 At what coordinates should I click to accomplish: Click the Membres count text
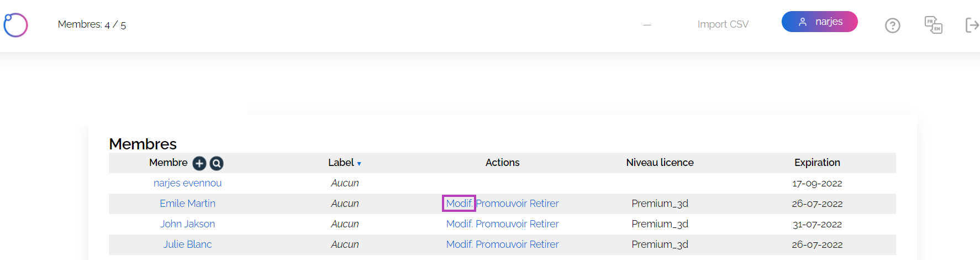click(92, 24)
